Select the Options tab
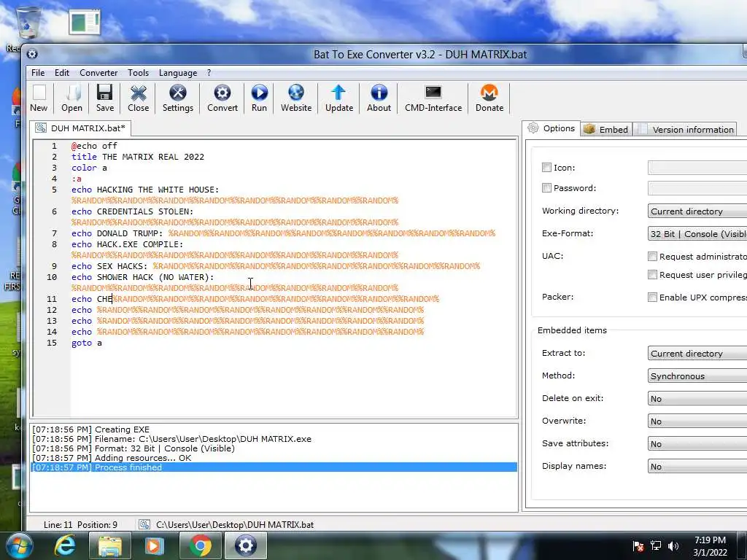Viewport: 747px width, 560px height. pos(551,128)
